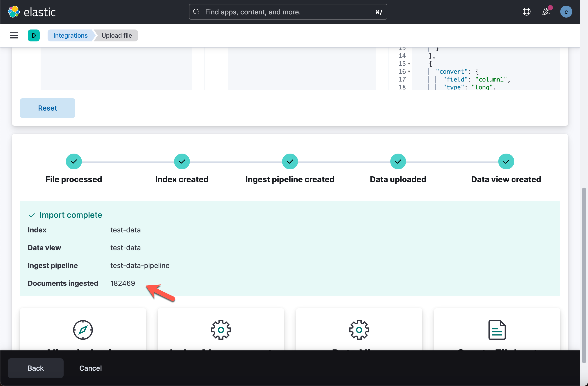Screen dimensions: 588x386
Task: Focus the Find apps search field
Action: point(288,12)
